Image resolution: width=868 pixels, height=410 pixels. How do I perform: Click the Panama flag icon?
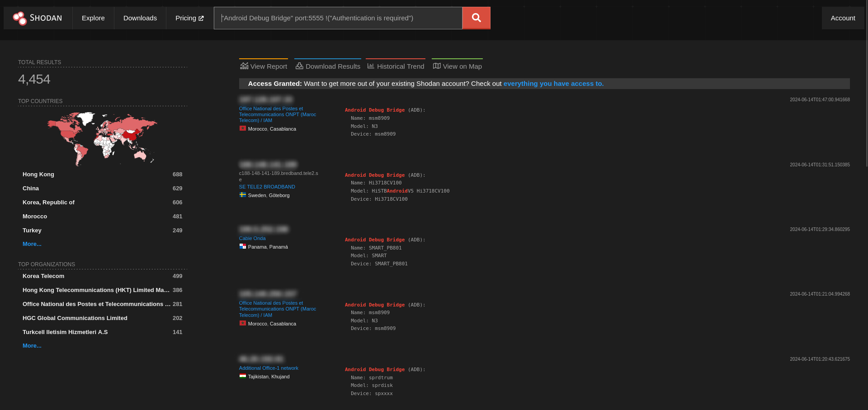pyautogui.click(x=243, y=246)
